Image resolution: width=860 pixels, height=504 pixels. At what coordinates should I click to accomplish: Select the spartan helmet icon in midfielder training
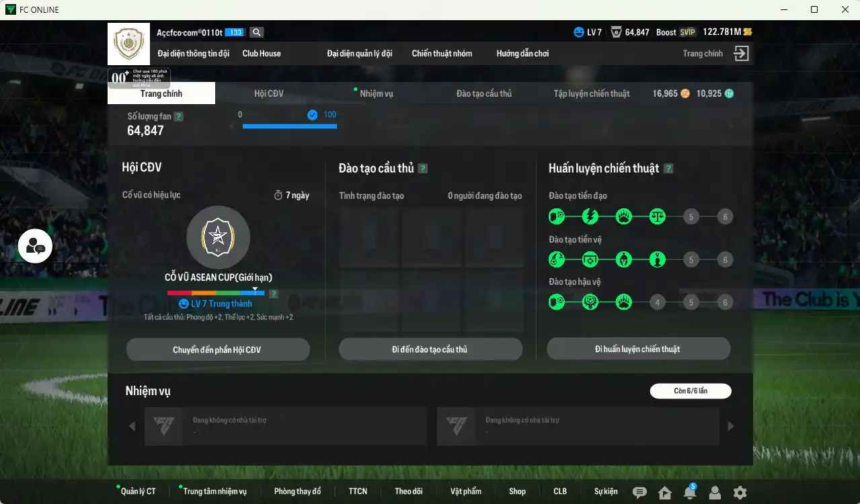tap(623, 259)
